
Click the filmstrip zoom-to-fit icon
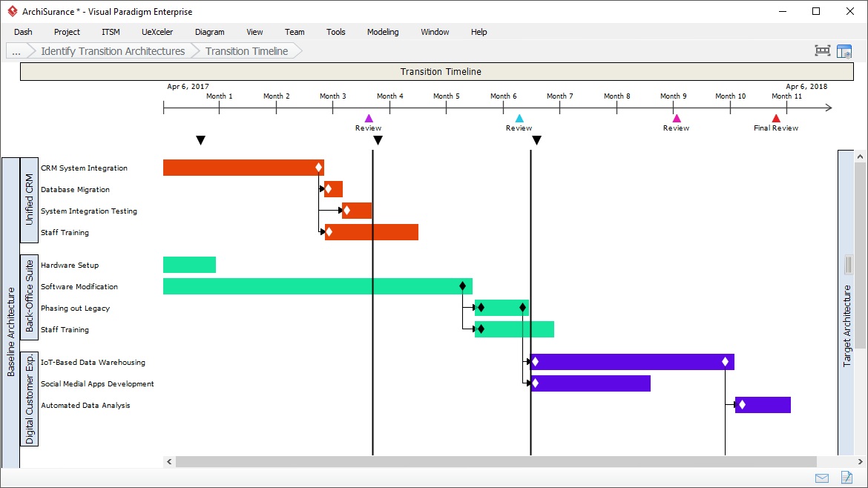822,50
